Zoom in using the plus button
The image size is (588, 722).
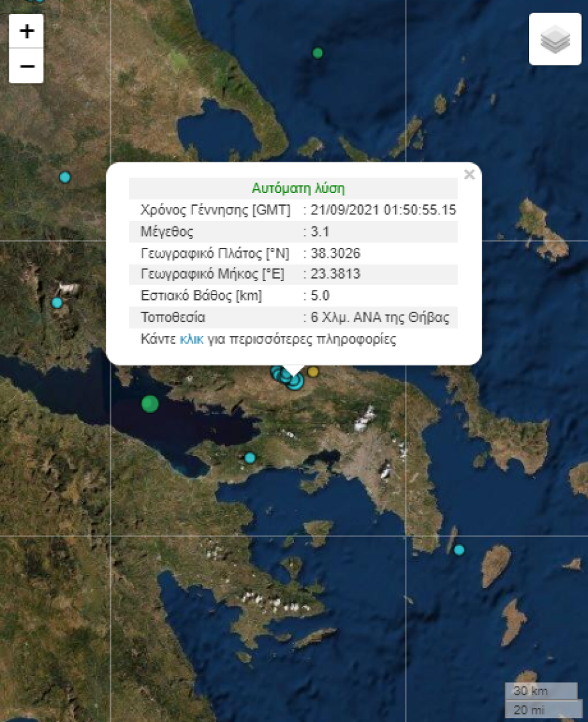[25, 31]
